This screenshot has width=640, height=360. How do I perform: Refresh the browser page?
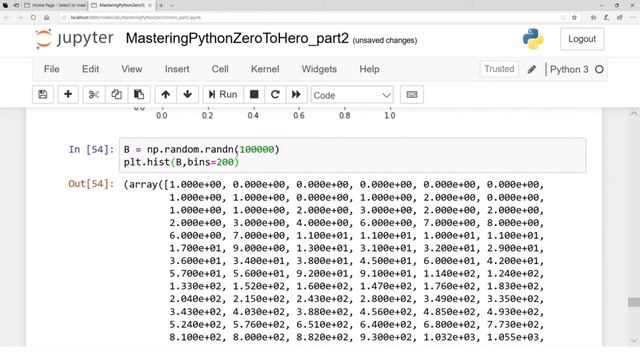(x=33, y=18)
